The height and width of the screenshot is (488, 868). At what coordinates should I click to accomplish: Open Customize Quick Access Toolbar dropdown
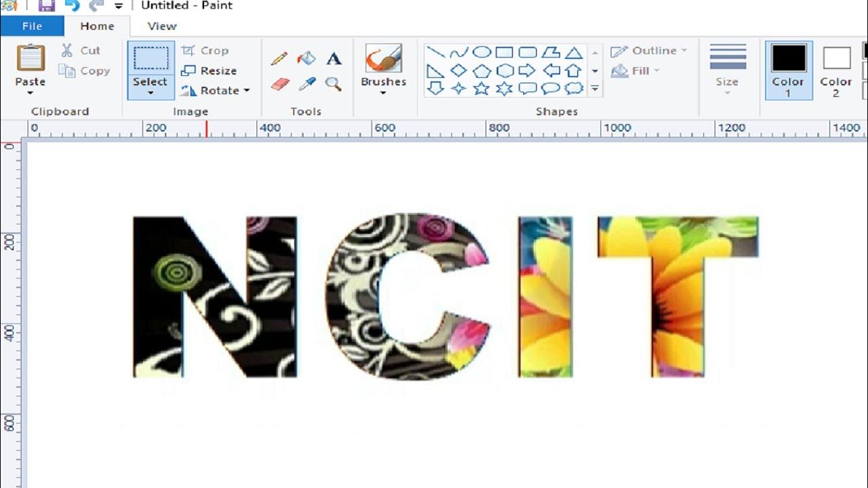coord(119,6)
